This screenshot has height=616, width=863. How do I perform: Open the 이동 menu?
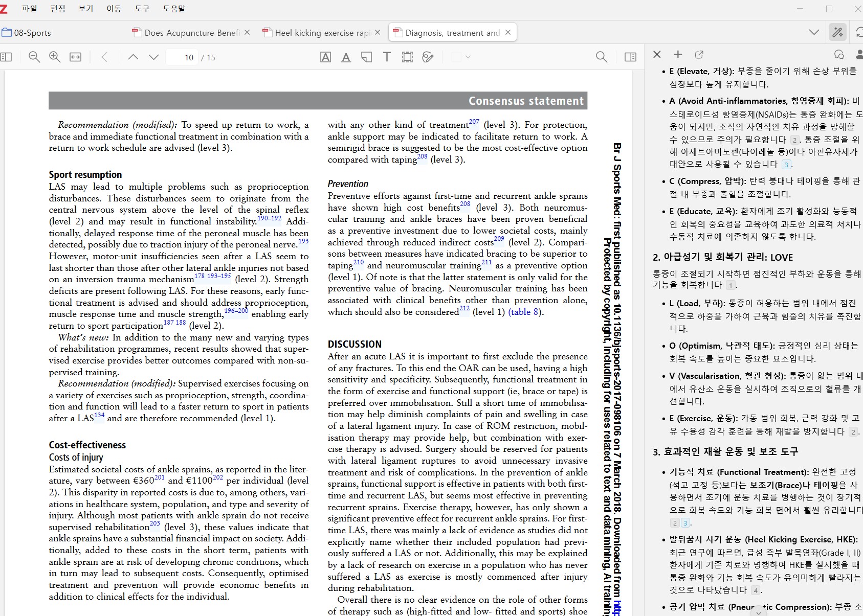(x=114, y=9)
